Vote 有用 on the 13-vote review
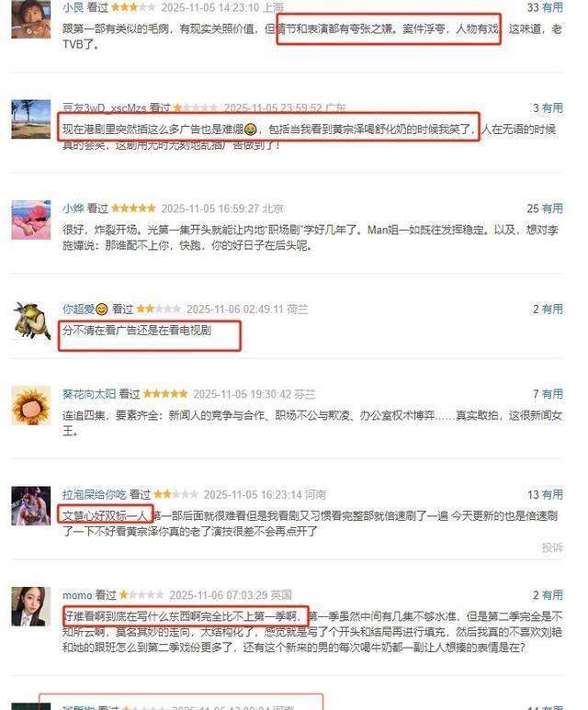The height and width of the screenshot is (710, 588). tap(552, 494)
